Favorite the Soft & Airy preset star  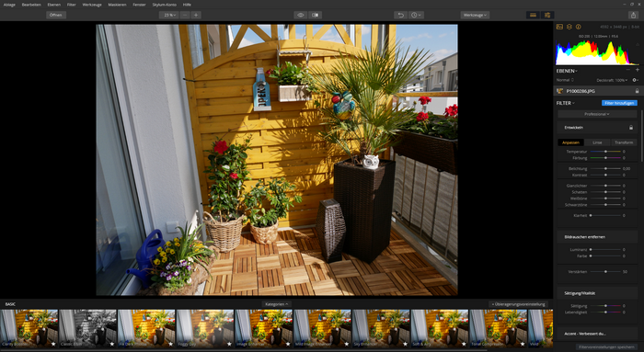point(464,344)
